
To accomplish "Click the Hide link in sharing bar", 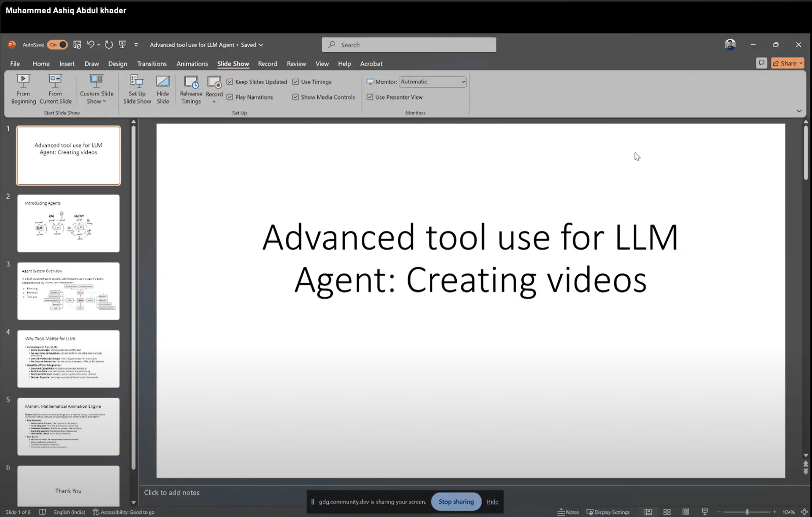I will (492, 502).
